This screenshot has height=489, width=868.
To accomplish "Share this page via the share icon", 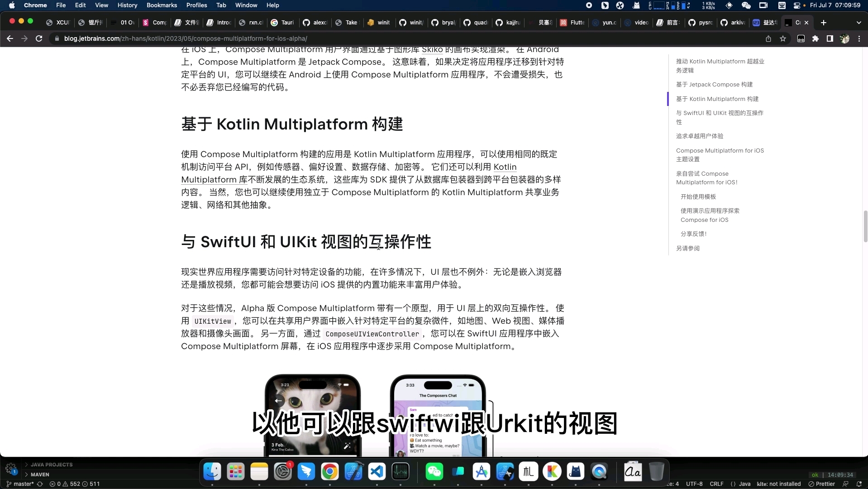I will pos(768,38).
